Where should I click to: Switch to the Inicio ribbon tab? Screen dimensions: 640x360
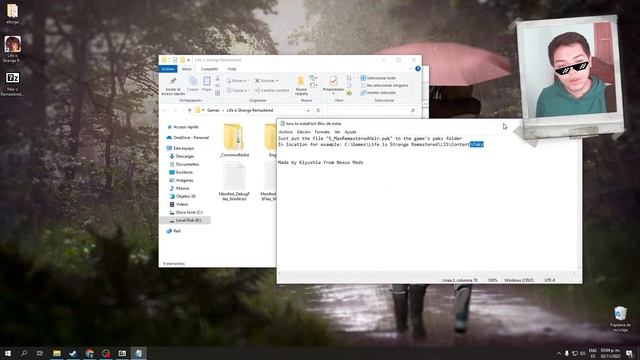187,69
